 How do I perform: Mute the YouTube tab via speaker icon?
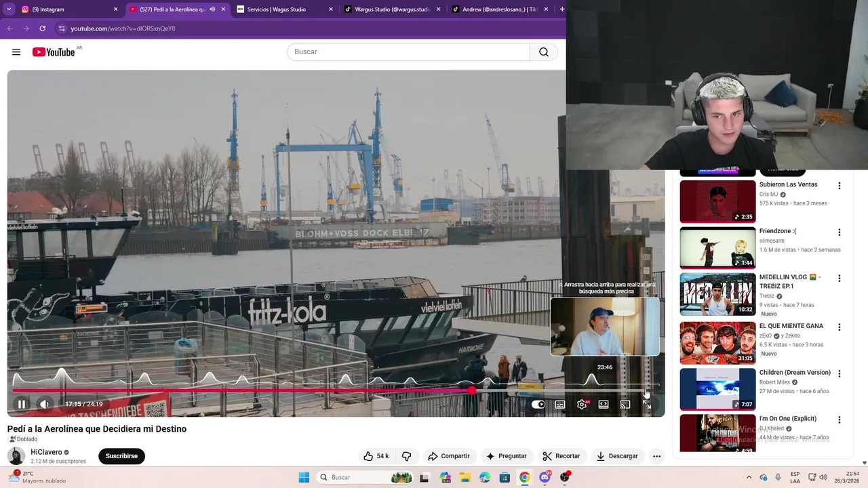[x=212, y=9]
